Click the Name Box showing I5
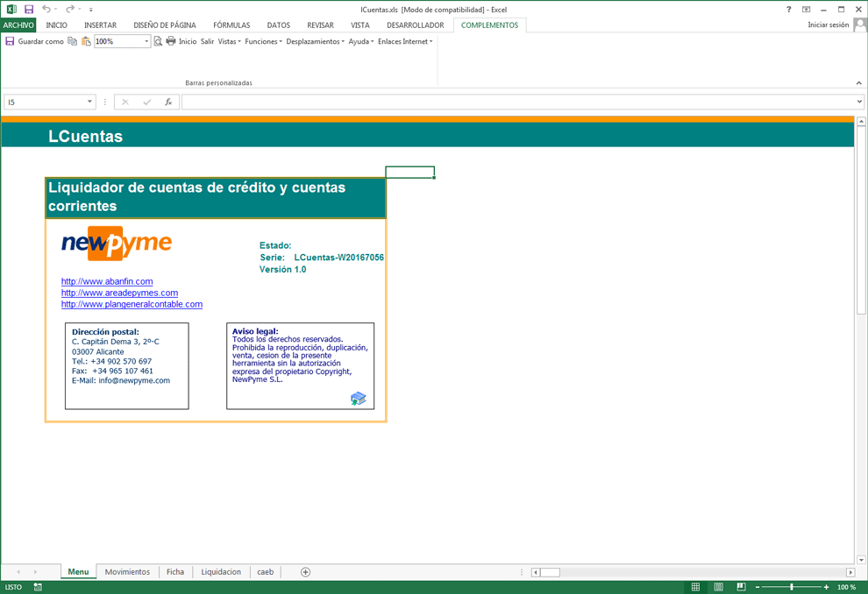 (50, 102)
